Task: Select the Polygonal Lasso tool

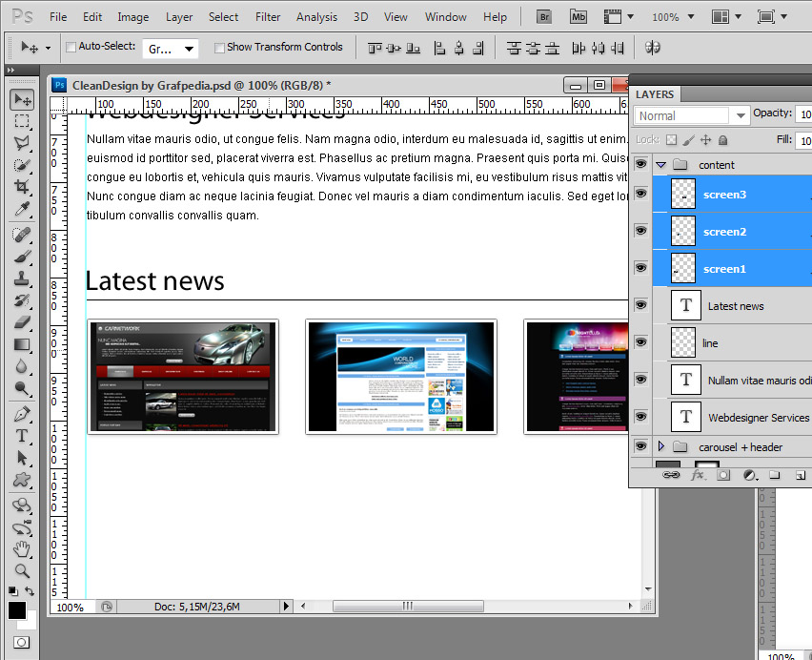Action: point(22,143)
